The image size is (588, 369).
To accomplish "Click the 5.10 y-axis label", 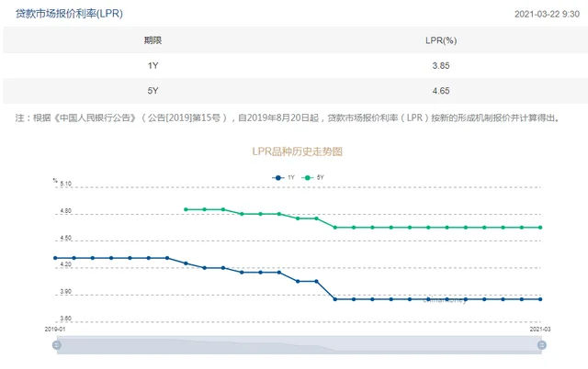I will 65,184.
